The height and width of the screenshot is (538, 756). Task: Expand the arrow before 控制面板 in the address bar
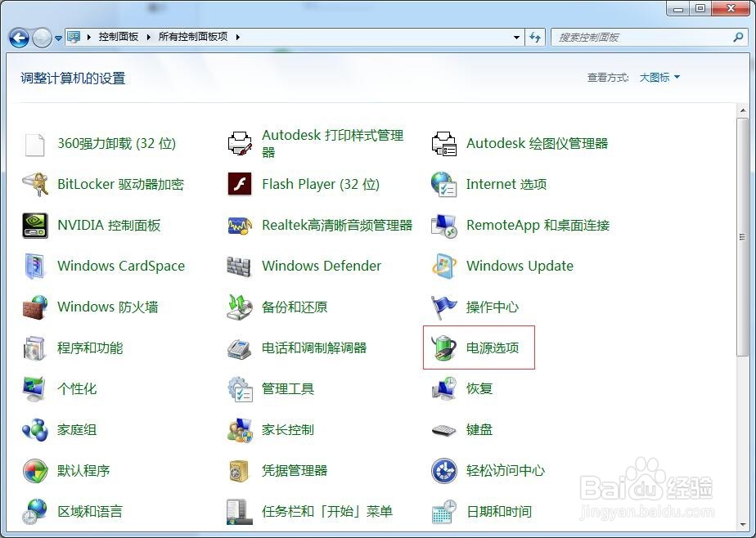[88, 37]
